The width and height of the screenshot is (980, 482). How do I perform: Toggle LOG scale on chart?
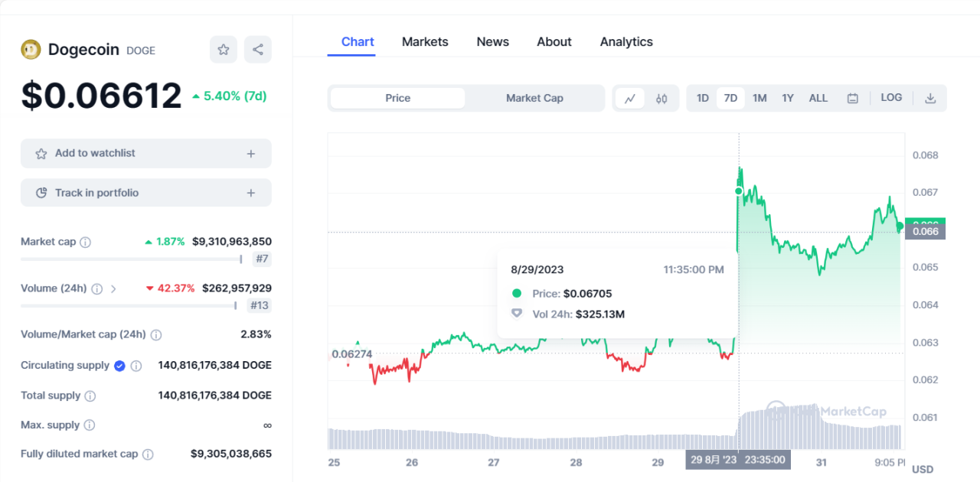tap(891, 98)
